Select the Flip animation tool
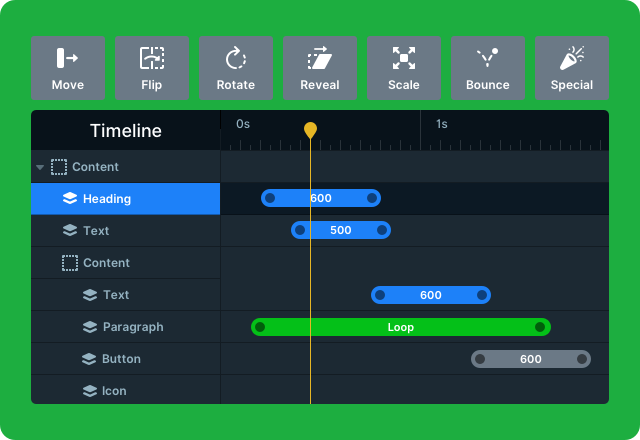Image resolution: width=640 pixels, height=440 pixels. 152,68
